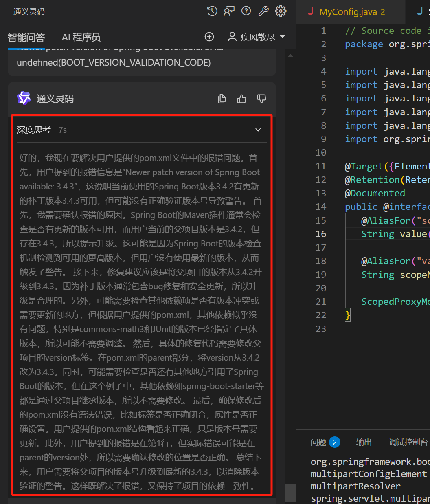This screenshot has width=430, height=504.
Task: Click the 通义灵码 responder name label
Action: click(55, 99)
